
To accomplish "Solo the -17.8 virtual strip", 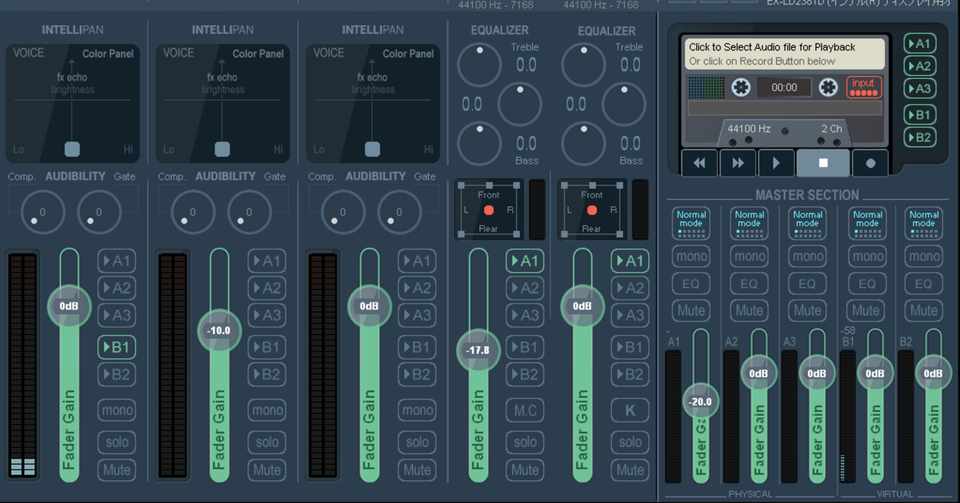I will 525,442.
